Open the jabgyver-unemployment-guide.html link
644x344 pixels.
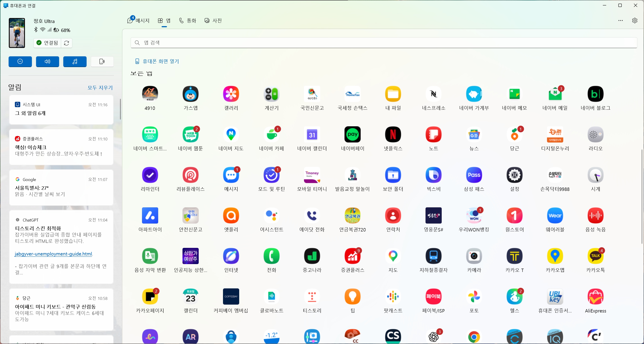[53, 254]
